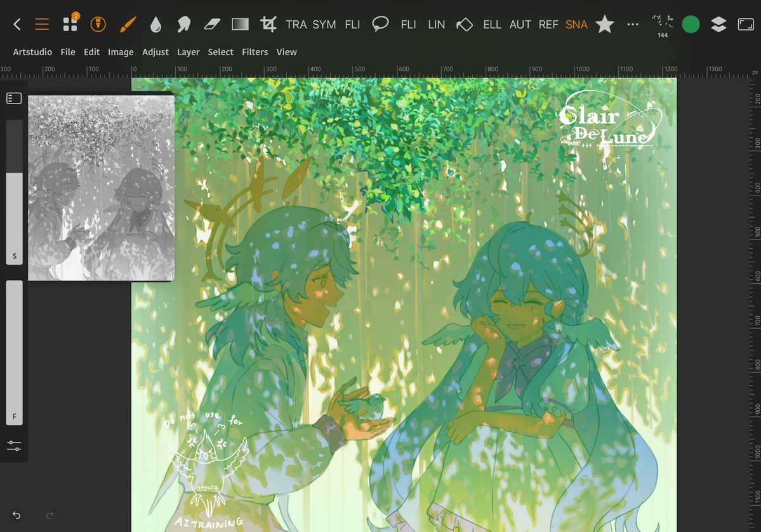The width and height of the screenshot is (761, 532).
Task: Open the Filters menu
Action: [x=255, y=52]
